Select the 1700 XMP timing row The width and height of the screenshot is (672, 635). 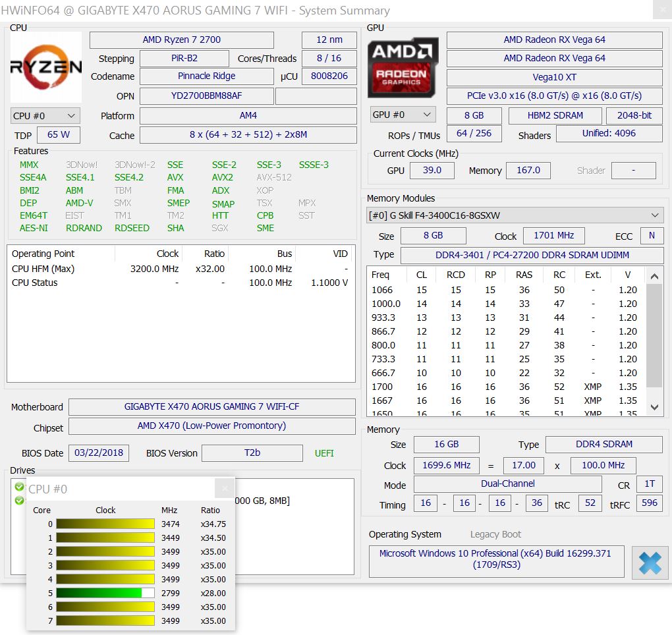coord(506,387)
